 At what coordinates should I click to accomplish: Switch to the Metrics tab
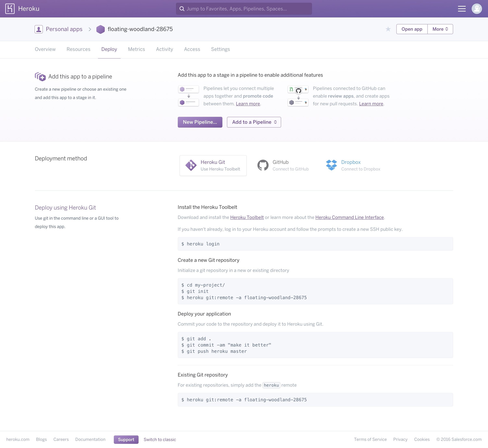pos(136,49)
